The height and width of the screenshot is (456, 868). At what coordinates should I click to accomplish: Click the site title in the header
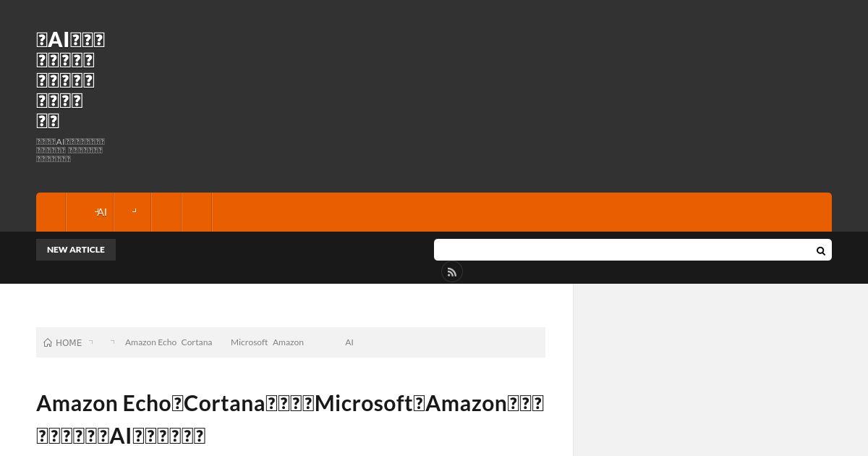[71, 80]
